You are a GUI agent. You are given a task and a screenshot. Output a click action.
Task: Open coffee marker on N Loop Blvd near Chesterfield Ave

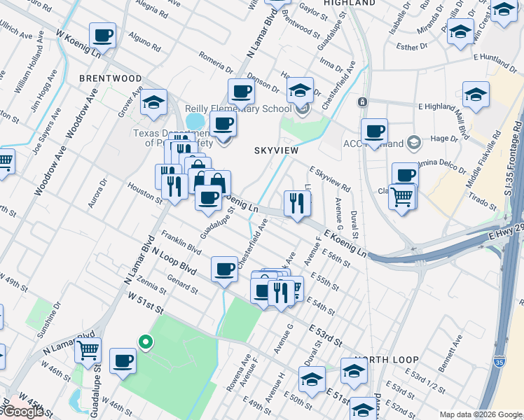pos(225,272)
